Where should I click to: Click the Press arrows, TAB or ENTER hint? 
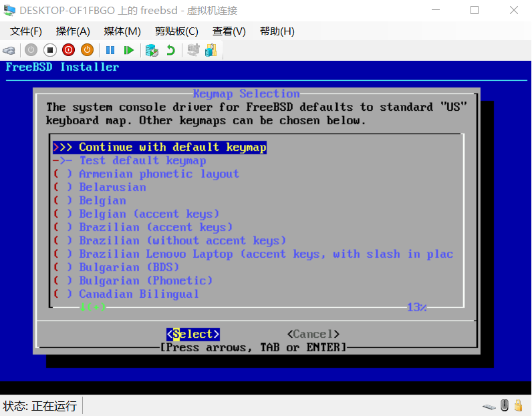[253, 347]
